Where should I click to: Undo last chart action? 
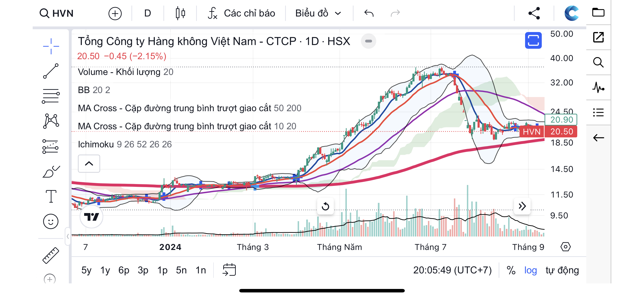click(x=369, y=13)
